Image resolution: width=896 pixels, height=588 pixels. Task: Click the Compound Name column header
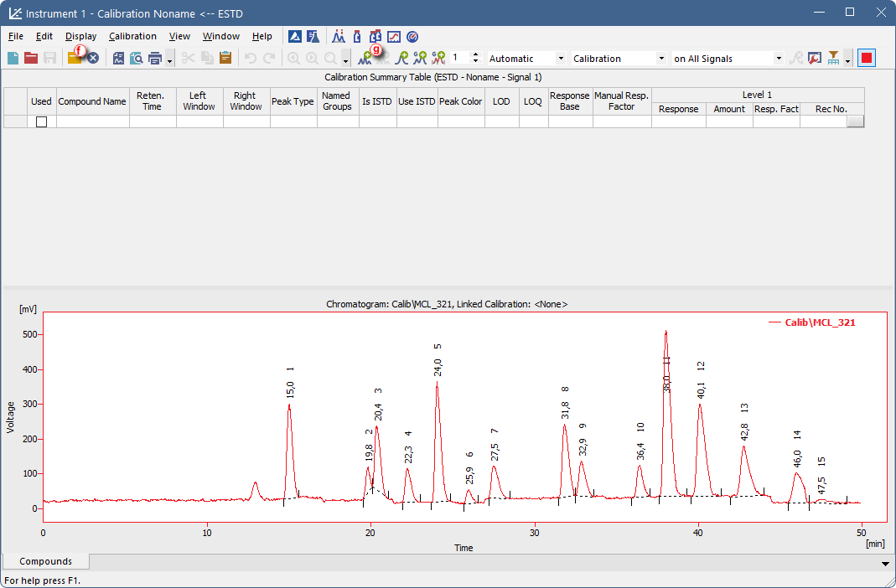(92, 101)
